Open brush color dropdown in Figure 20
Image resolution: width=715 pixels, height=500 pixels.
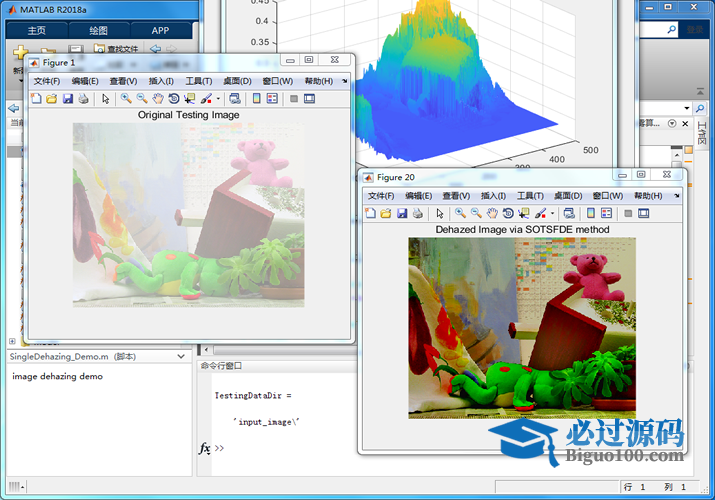click(x=552, y=213)
